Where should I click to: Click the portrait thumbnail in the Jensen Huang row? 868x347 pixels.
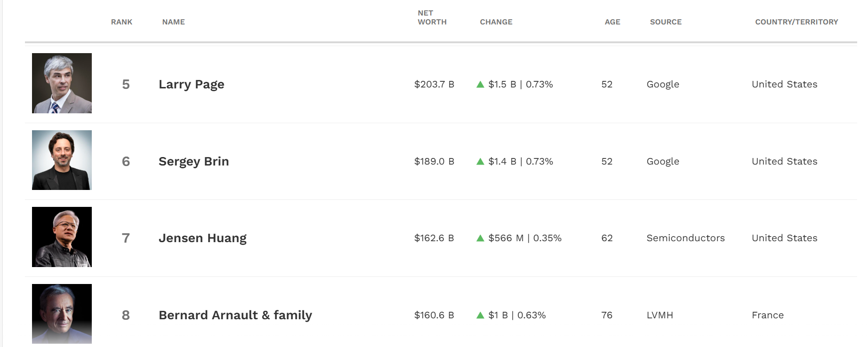click(62, 237)
